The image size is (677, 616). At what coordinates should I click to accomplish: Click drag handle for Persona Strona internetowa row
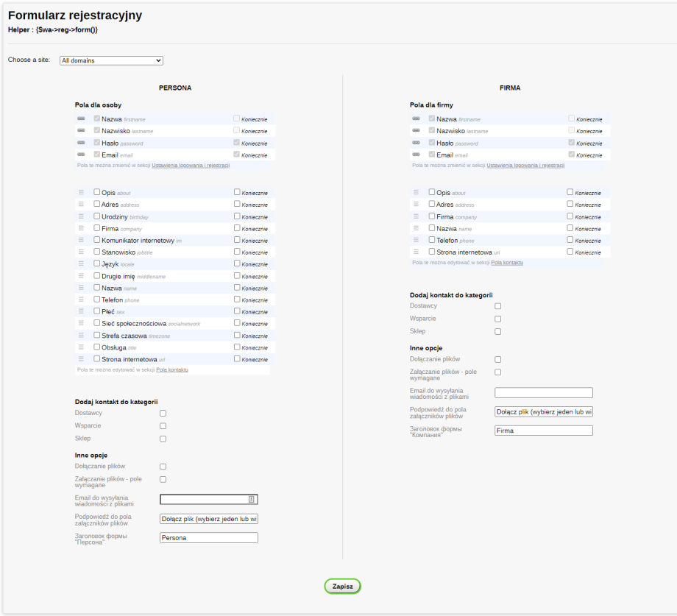click(x=81, y=359)
